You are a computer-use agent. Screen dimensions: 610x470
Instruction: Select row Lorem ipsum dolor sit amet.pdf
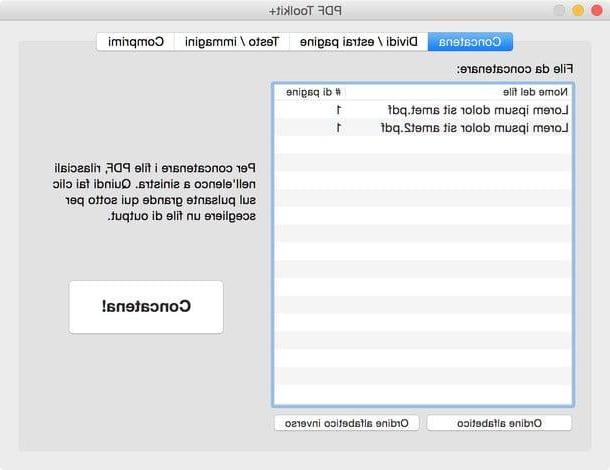[423, 110]
